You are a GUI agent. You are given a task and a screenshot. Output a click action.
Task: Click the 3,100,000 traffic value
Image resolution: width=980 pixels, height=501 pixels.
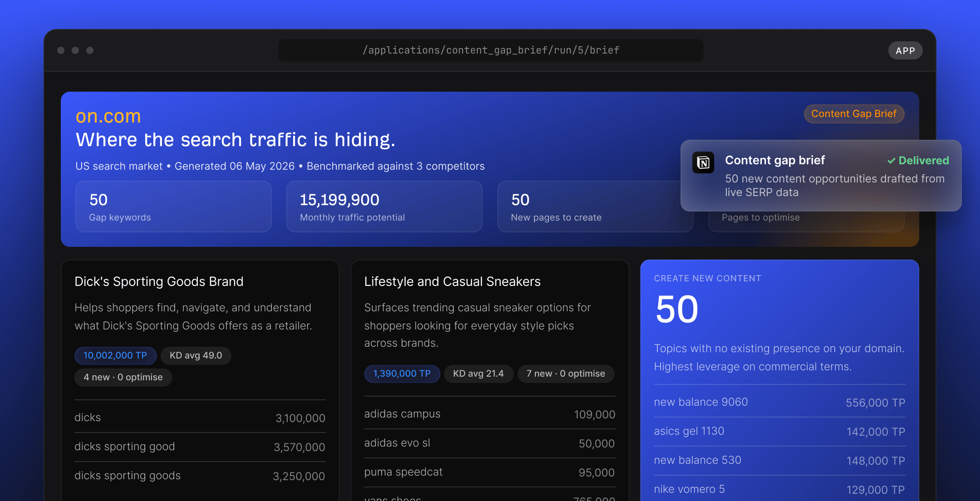[300, 418]
